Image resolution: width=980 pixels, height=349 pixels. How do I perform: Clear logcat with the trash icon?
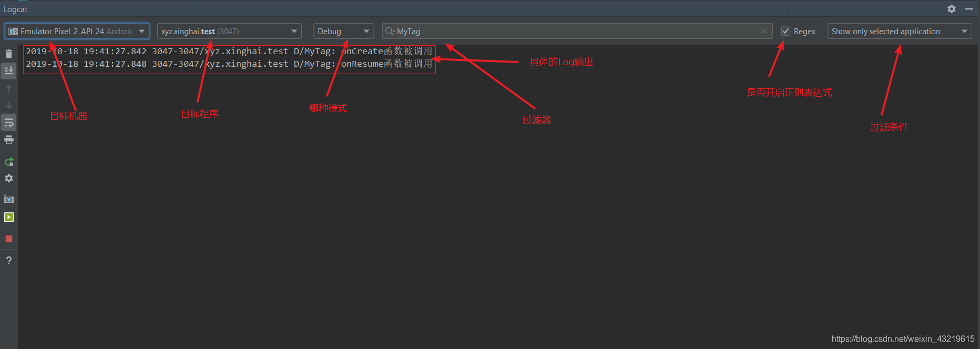(x=9, y=54)
